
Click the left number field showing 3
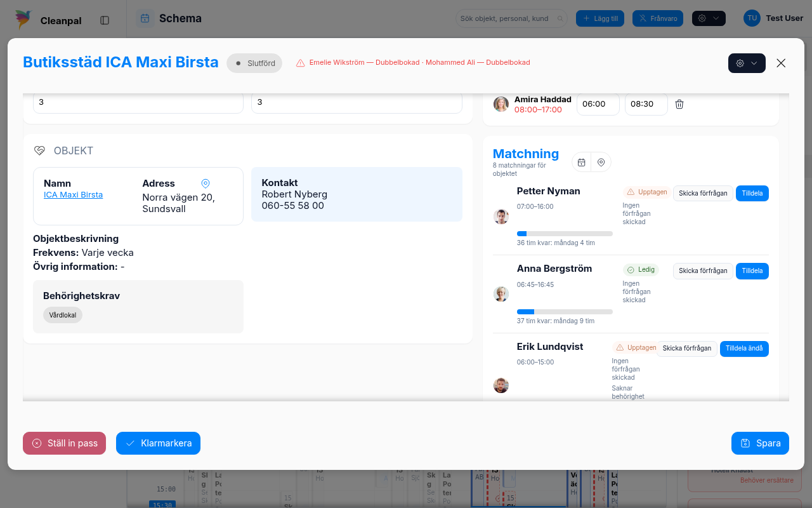pyautogui.click(x=138, y=104)
